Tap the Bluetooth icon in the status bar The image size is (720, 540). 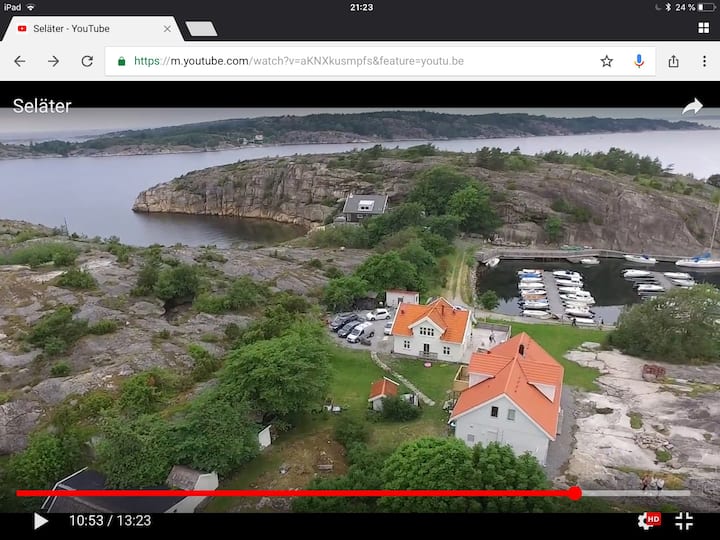(668, 7)
